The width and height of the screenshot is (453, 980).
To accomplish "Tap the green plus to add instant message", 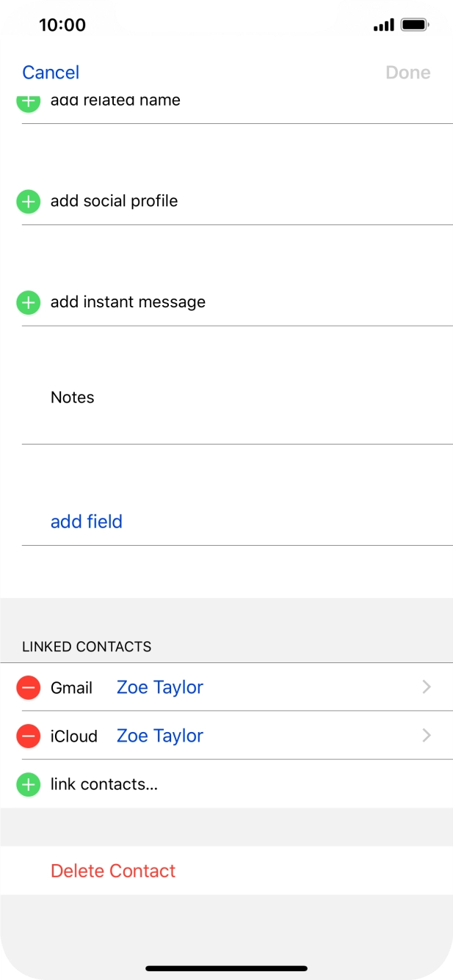I will [x=28, y=301].
